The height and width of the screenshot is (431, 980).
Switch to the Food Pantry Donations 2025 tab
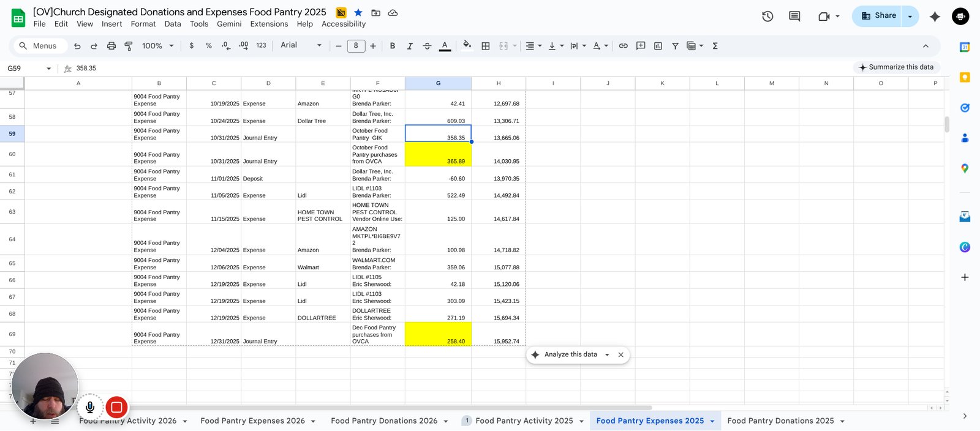click(780, 421)
